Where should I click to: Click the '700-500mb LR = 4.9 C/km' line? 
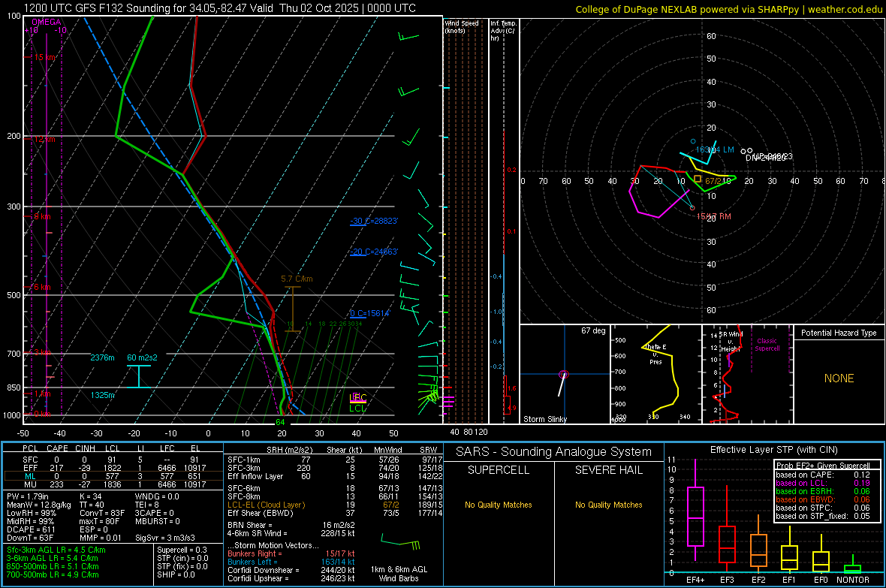[x=53, y=574]
